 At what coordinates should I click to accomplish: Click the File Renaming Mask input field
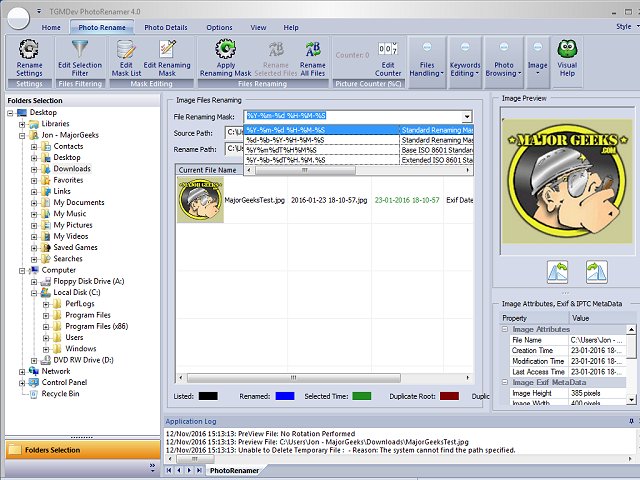pyautogui.click(x=353, y=116)
